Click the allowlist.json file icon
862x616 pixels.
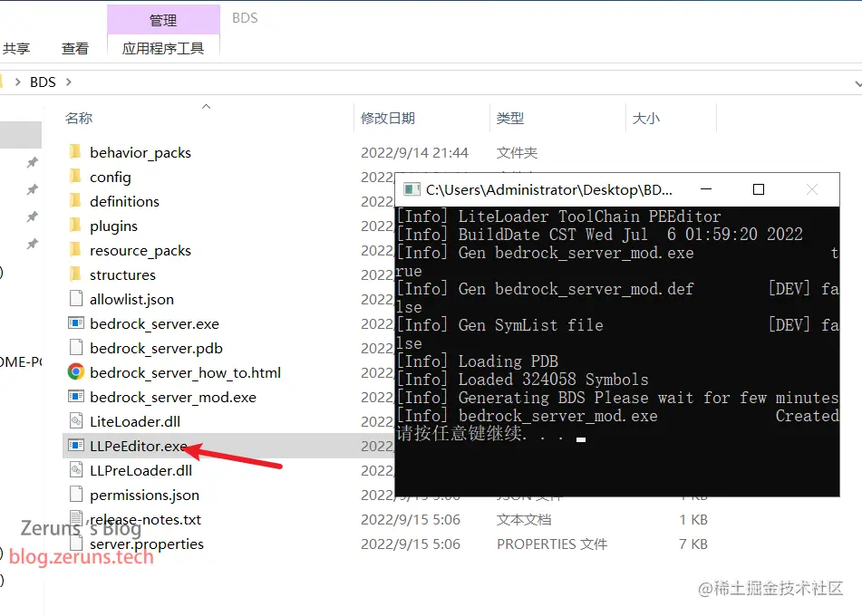76,299
